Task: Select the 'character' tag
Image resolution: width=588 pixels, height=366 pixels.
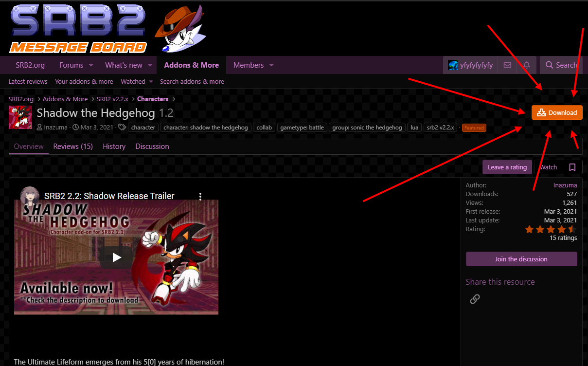Action: [x=143, y=128]
